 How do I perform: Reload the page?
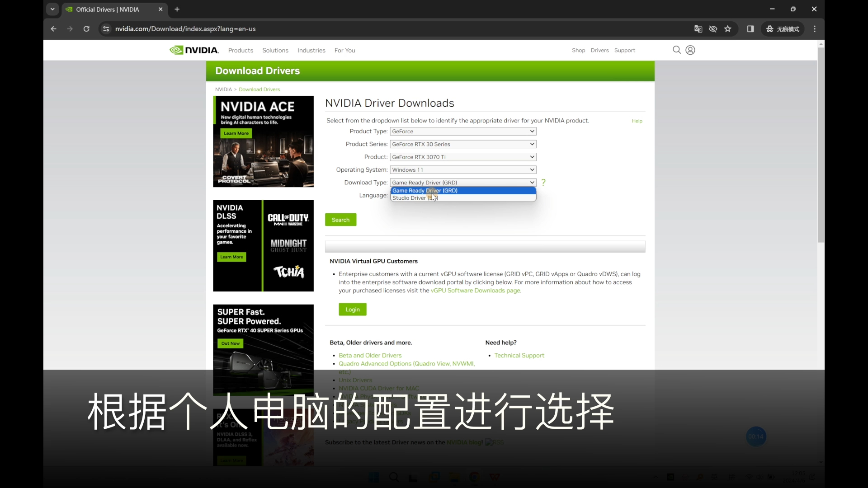click(x=86, y=29)
